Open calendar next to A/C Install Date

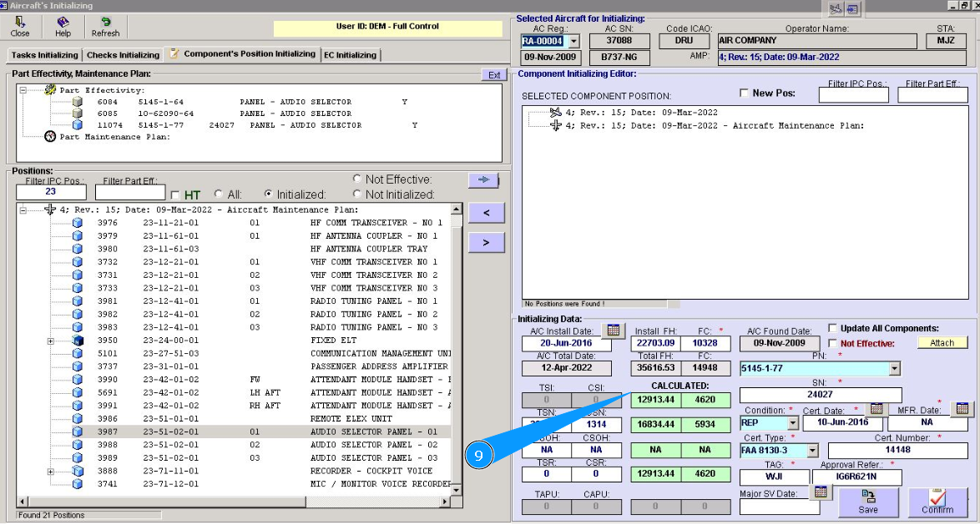coord(613,331)
